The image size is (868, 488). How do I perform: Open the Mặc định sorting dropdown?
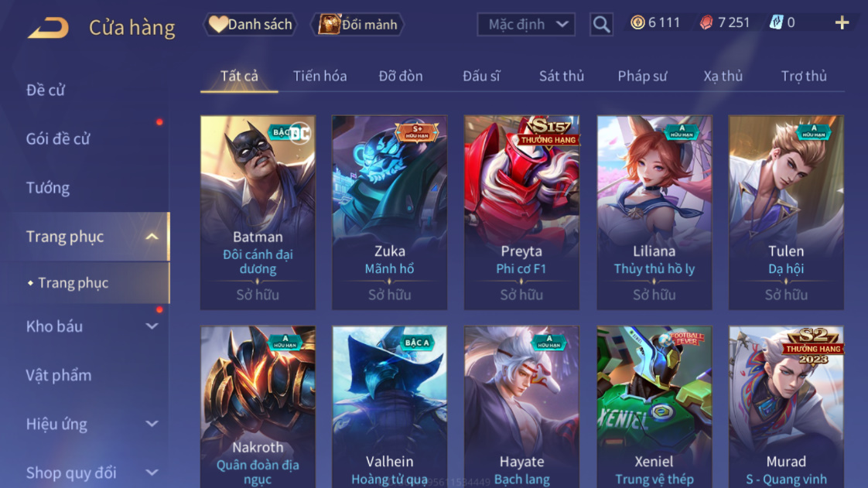click(x=526, y=24)
